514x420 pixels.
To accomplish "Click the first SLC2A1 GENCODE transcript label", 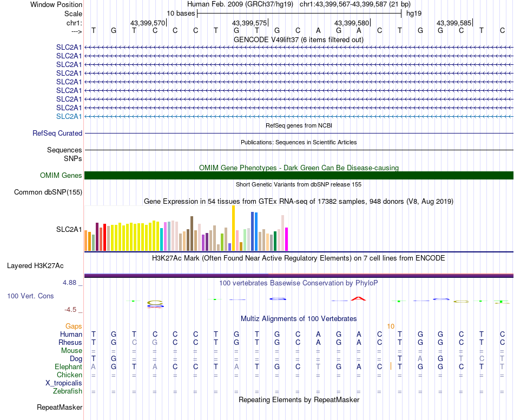I will pos(69,47).
